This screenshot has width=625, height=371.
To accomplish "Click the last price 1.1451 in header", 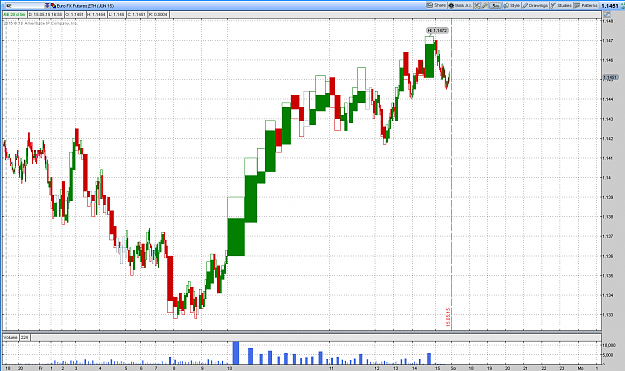I will pos(610,6).
